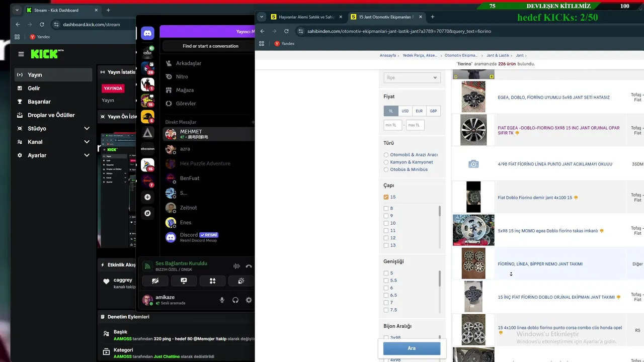644x362 pixels.
Task: Select TL currency tab
Action: pyautogui.click(x=390, y=111)
